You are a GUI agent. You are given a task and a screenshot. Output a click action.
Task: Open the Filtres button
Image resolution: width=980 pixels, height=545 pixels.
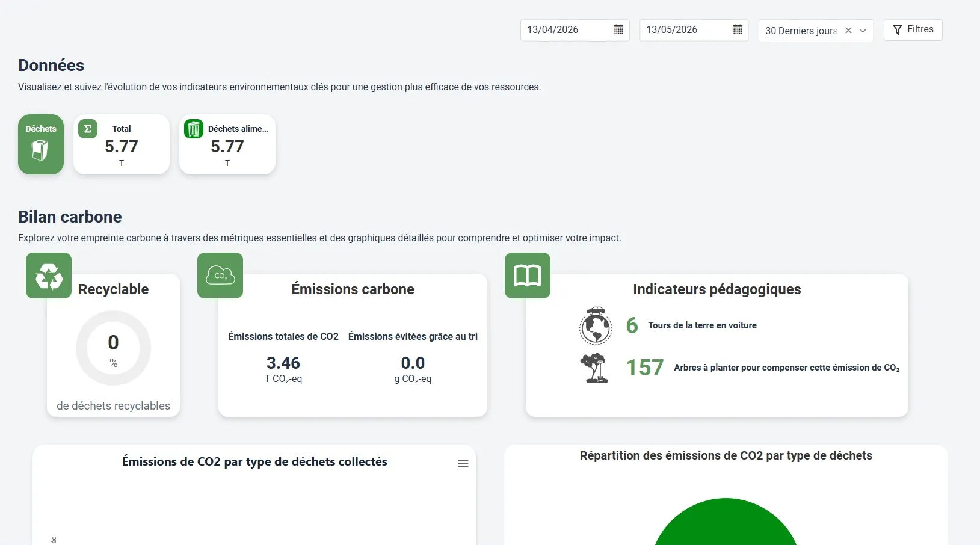(913, 29)
